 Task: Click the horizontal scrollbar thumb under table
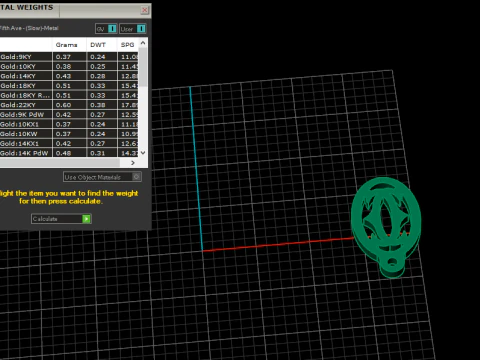[59, 163]
